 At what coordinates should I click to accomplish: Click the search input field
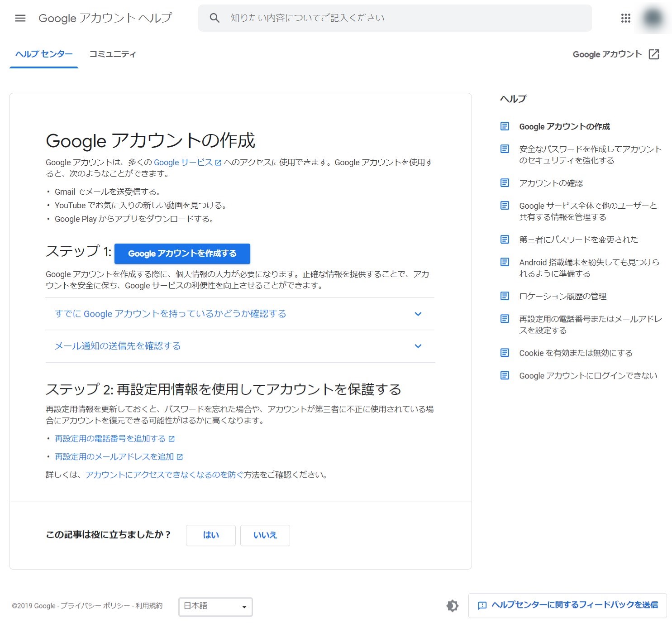tap(395, 18)
